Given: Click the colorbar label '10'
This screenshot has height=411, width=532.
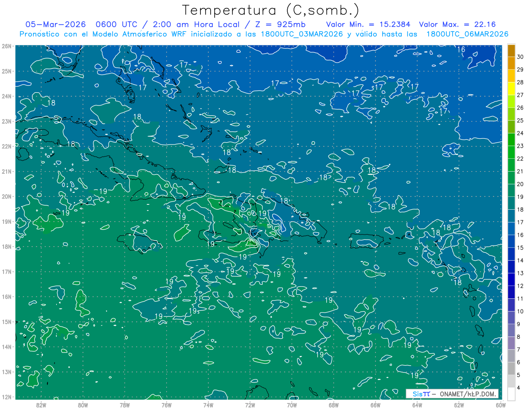Looking at the screenshot, I should click(520, 311).
